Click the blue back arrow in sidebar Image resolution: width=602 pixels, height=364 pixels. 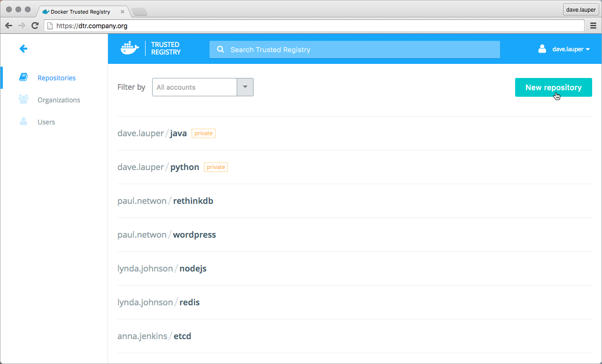23,49
